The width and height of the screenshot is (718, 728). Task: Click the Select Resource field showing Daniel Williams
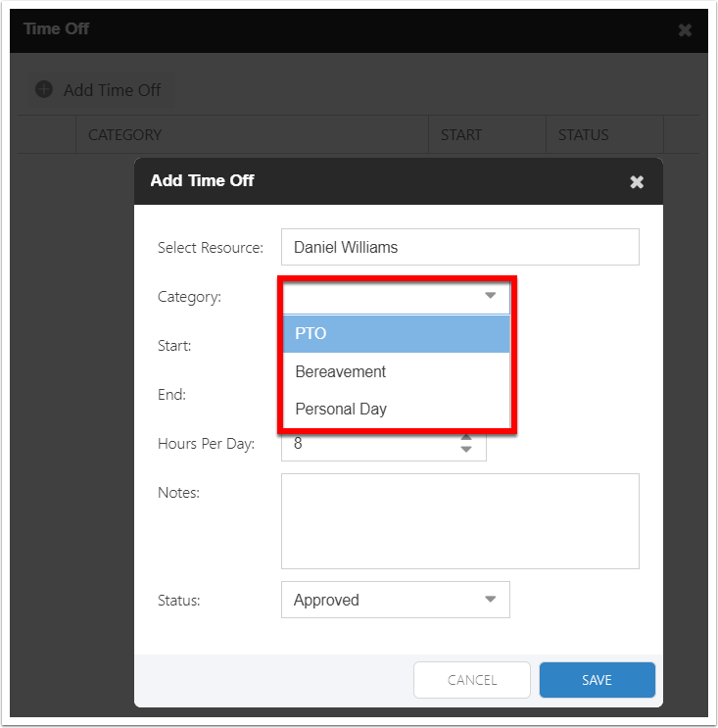(x=459, y=247)
